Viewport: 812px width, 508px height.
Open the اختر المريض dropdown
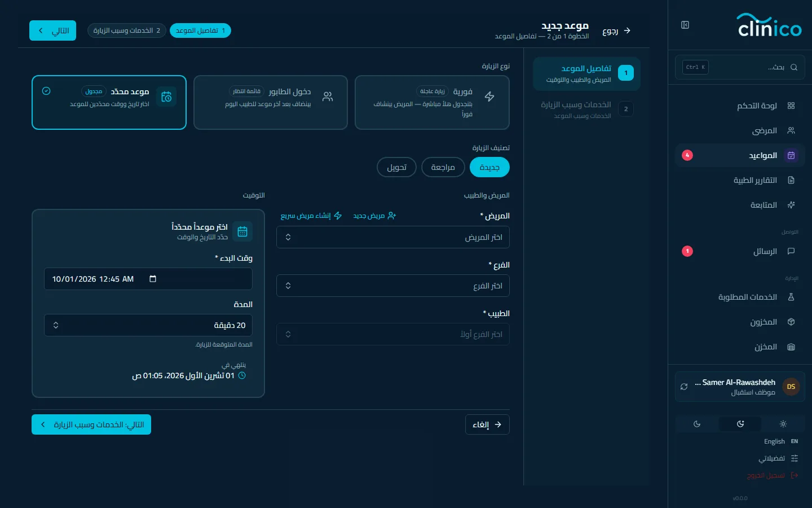coord(393,237)
